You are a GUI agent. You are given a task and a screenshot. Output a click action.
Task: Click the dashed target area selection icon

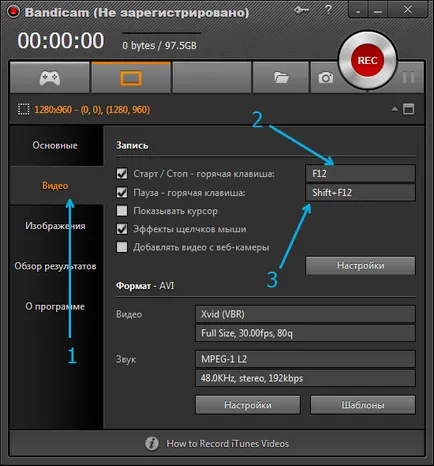tap(23, 109)
